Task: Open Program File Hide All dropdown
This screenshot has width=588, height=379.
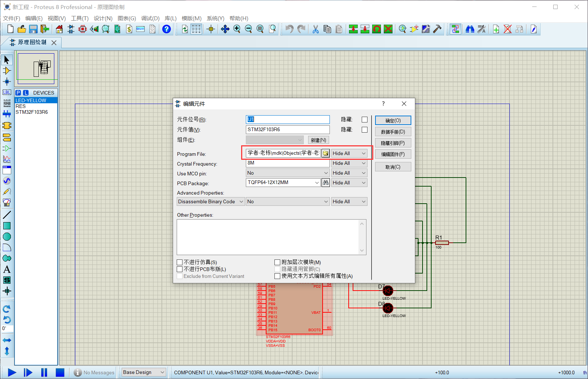Action: tap(349, 153)
